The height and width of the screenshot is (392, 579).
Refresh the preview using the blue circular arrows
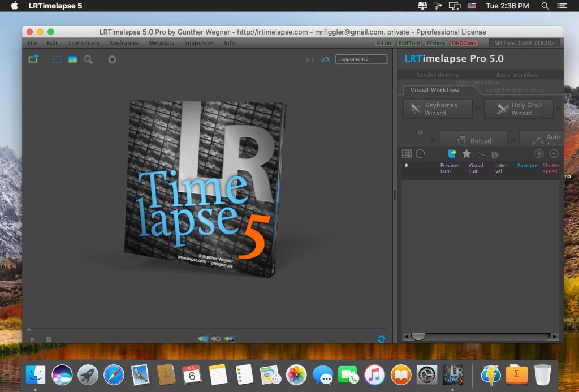coord(382,339)
